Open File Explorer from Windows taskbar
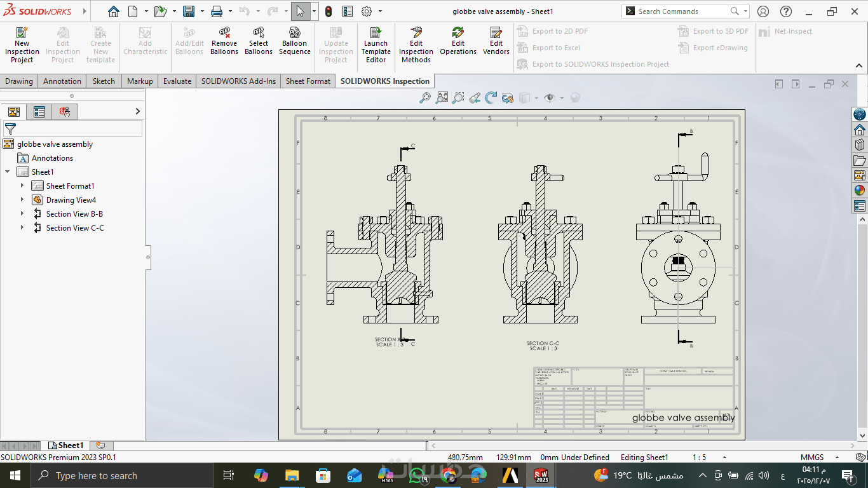The height and width of the screenshot is (488, 868). 292,475
